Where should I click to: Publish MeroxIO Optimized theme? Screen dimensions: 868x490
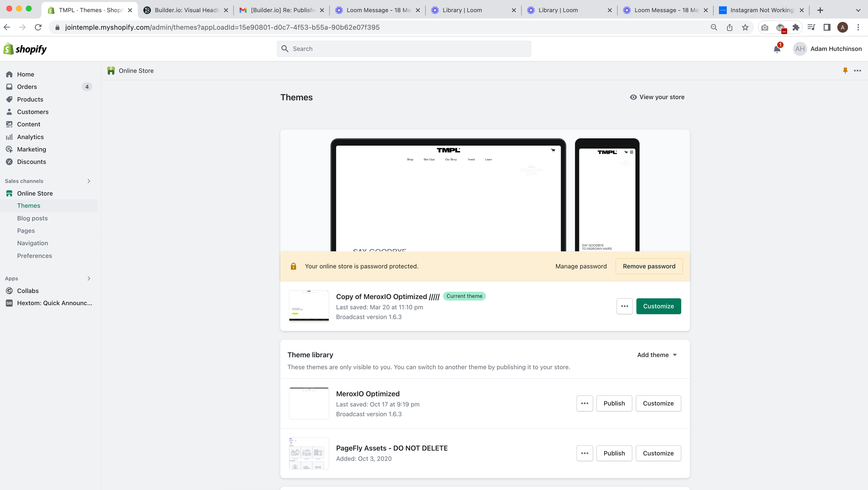(x=614, y=404)
